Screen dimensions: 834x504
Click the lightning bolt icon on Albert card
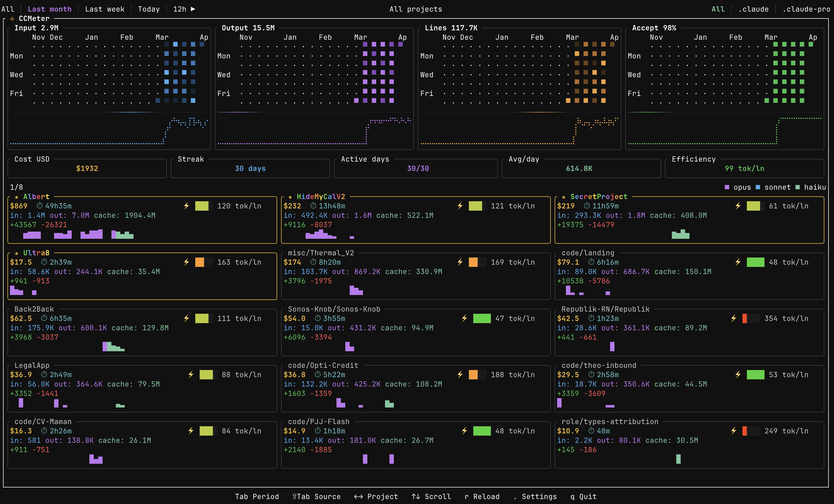tap(186, 206)
